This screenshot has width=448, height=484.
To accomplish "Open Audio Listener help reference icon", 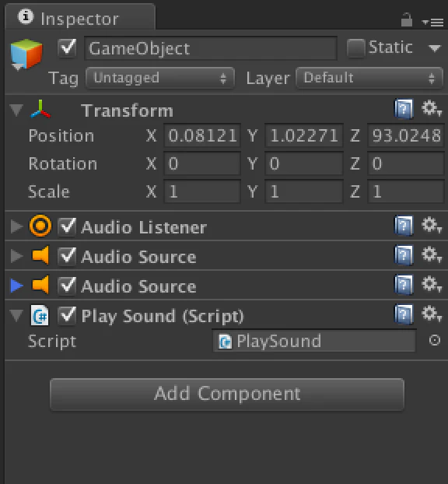I will [404, 226].
